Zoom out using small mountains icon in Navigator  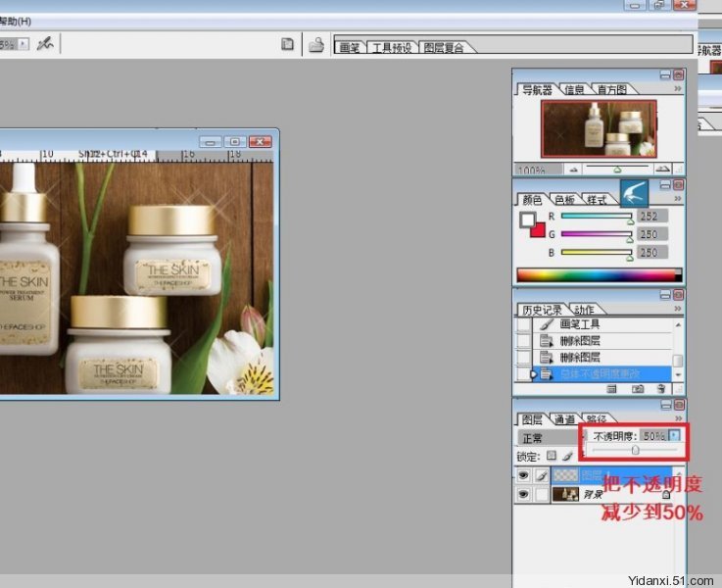573,170
